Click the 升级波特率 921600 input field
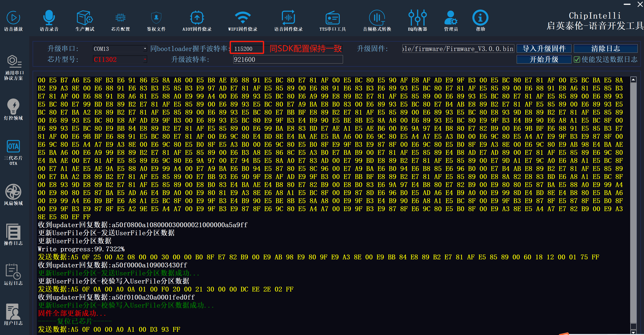Viewport: 644px width, 335px height. (x=288, y=60)
